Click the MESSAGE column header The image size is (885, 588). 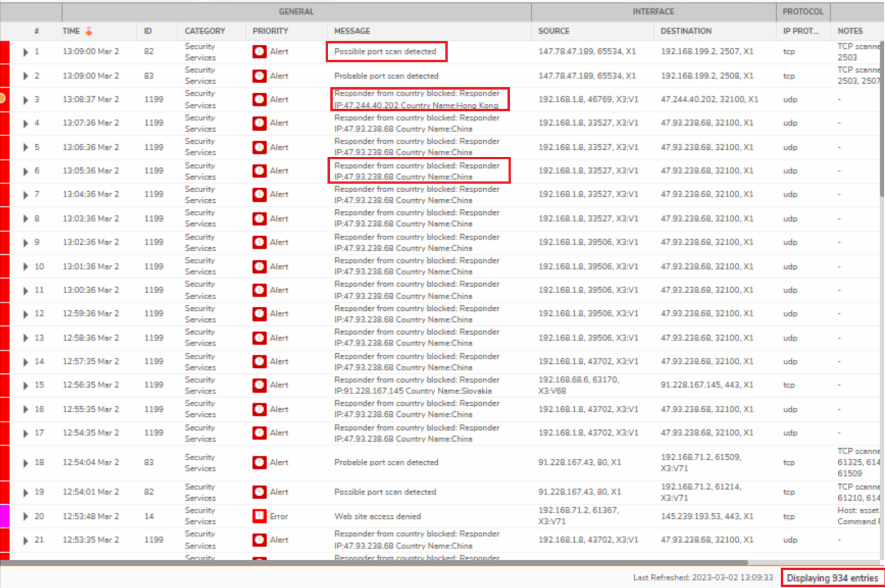(x=352, y=31)
